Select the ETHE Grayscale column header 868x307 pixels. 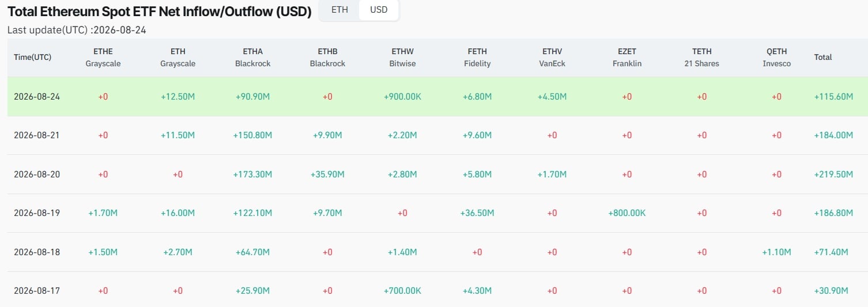[103, 58]
